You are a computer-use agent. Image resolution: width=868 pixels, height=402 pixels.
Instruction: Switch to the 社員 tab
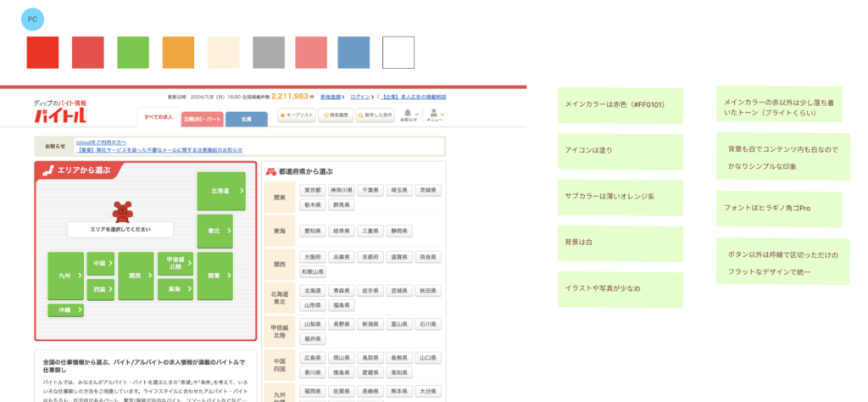coord(247,119)
